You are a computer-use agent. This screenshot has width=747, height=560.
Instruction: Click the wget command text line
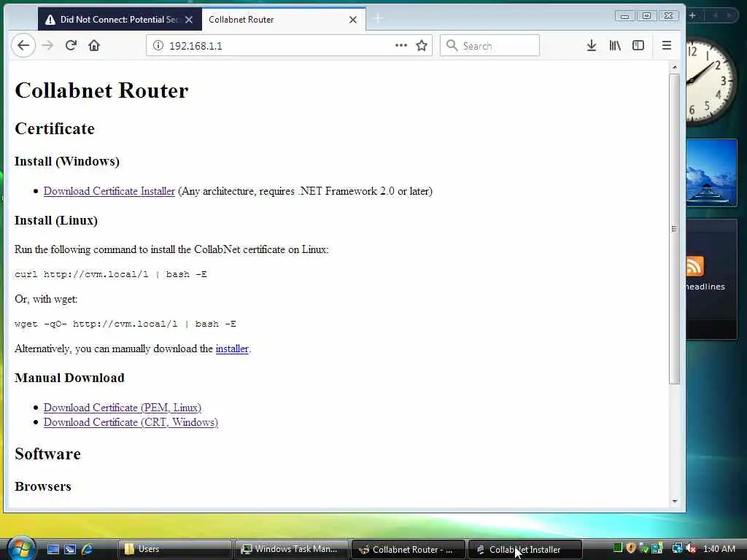click(x=125, y=324)
